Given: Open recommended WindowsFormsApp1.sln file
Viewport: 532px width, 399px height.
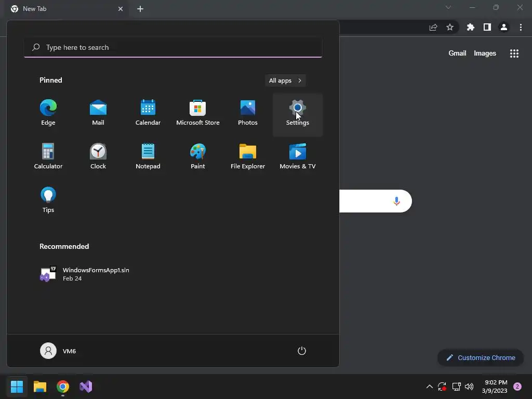Looking at the screenshot, I should [85, 274].
